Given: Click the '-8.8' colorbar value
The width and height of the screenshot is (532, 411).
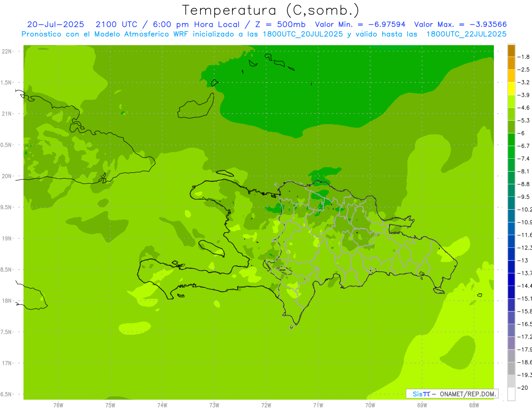Looking at the screenshot, I should point(524,184).
